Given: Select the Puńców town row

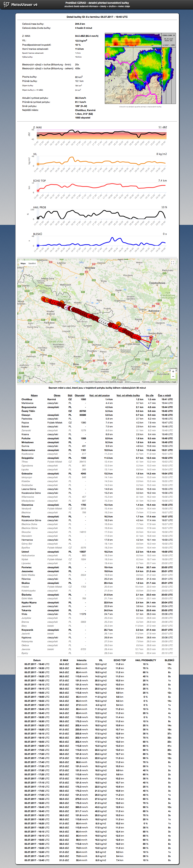Looking at the screenshot, I should pos(97,438).
